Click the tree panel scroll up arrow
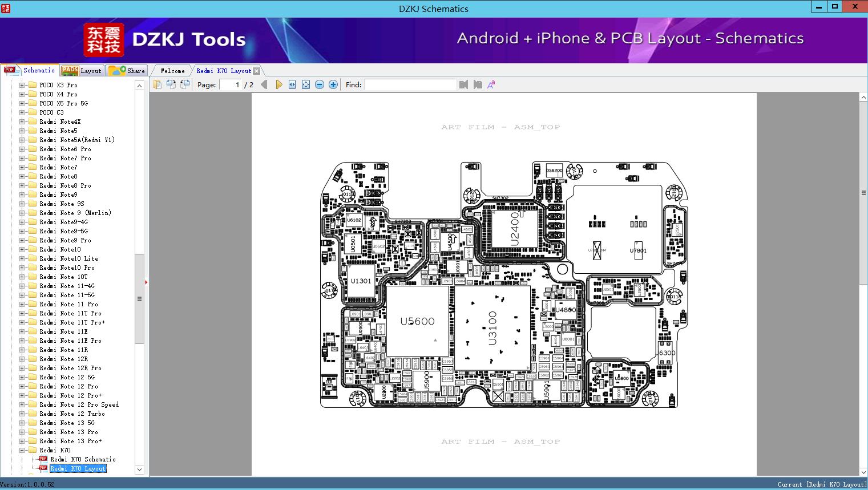868x490 pixels. pyautogui.click(x=139, y=86)
